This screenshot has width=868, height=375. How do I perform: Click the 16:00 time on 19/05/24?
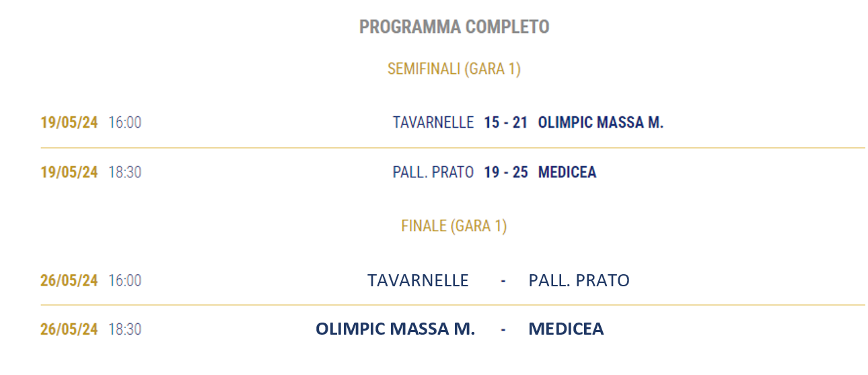(x=125, y=123)
